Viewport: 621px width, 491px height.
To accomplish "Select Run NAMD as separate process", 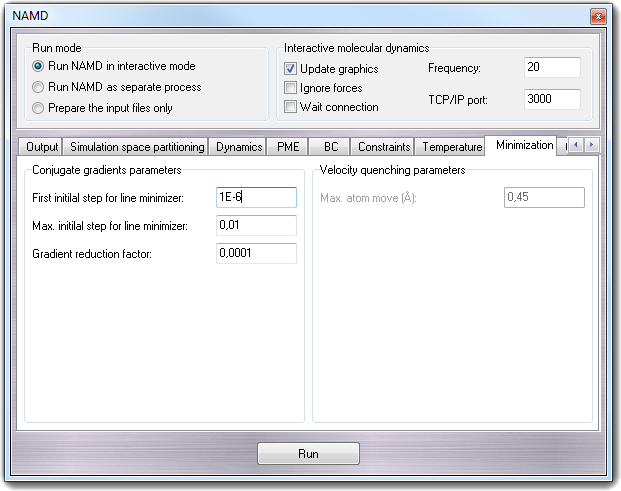I will 117,87.
